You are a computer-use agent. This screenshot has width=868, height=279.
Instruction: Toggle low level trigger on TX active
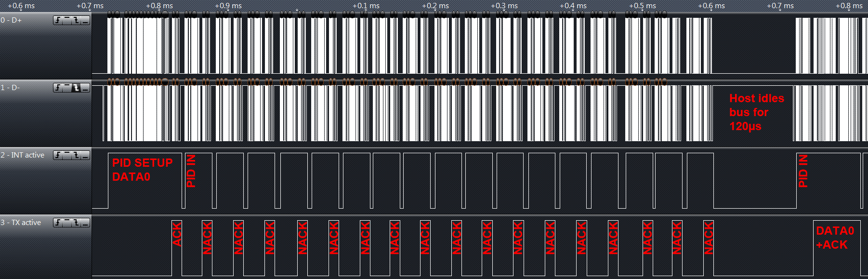point(85,223)
